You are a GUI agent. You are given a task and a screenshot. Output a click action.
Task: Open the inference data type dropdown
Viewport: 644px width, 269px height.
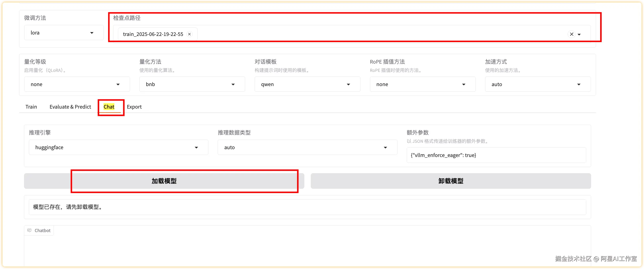pyautogui.click(x=307, y=147)
